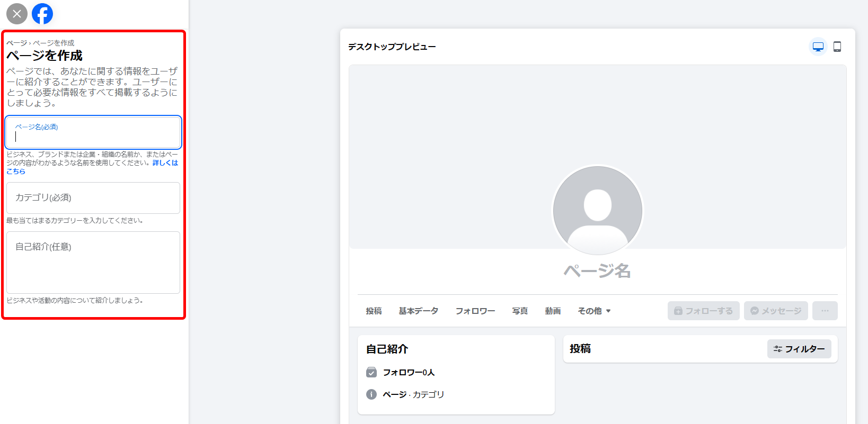Open the three-dots more options button
Screen dimensions: 868x424
[x=825, y=311]
